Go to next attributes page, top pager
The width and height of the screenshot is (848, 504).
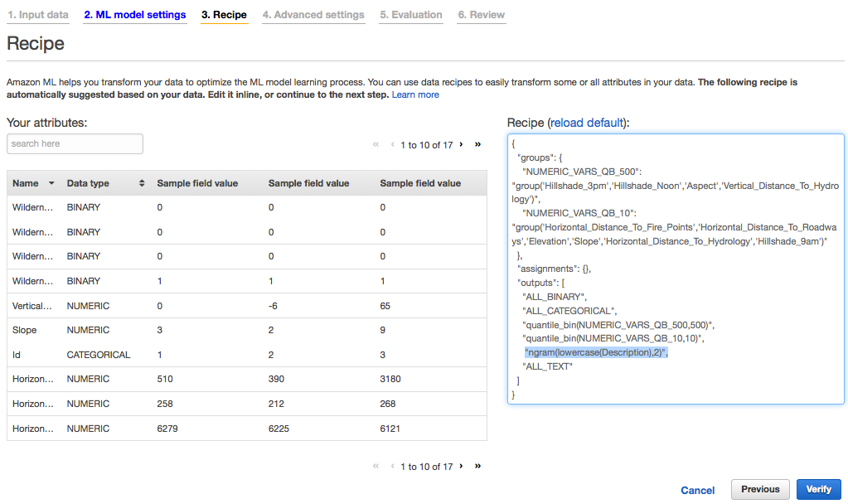(x=461, y=144)
